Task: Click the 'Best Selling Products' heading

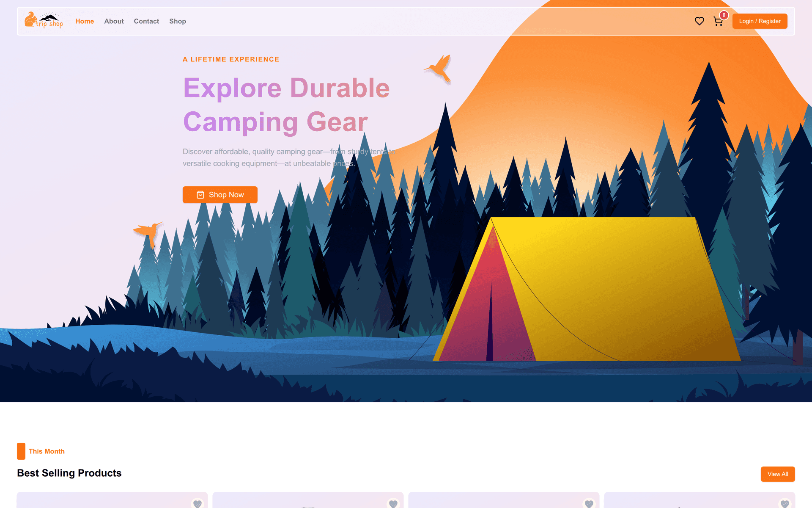Action: pyautogui.click(x=69, y=473)
